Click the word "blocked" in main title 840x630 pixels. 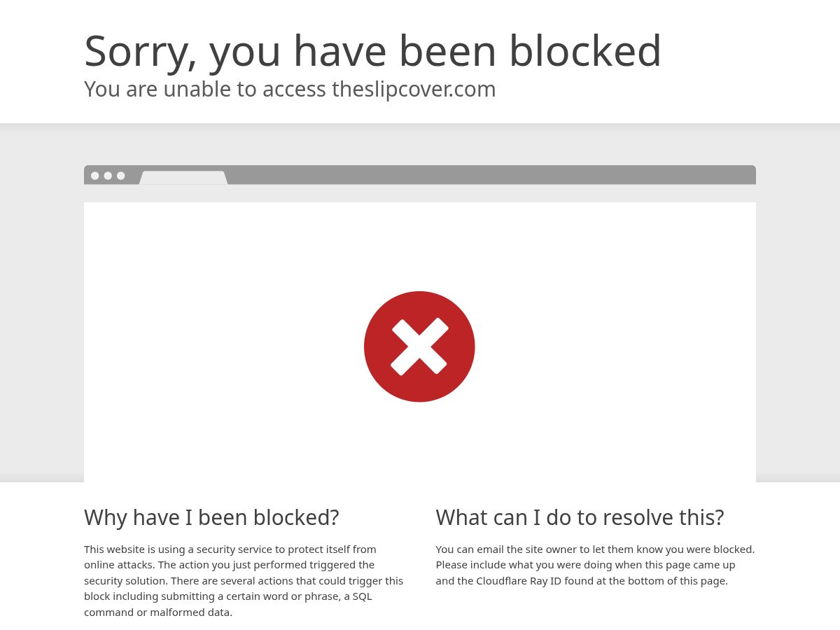click(585, 51)
